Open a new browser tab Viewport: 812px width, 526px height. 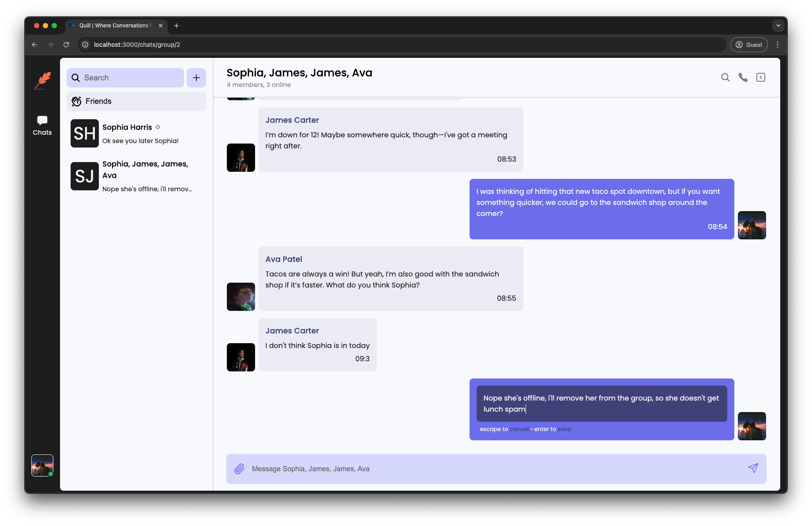tap(177, 26)
